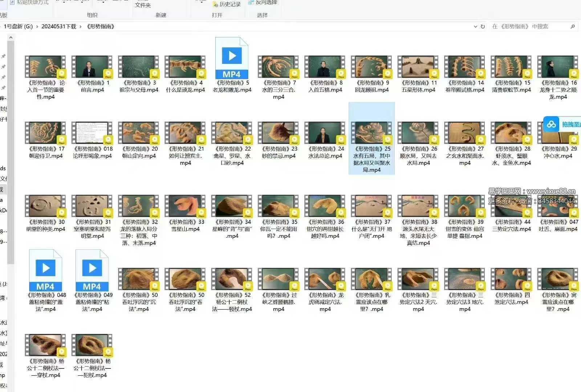Select the 《形势指南》048 盖粘倚撞 MP4 file icon
Screen dimensions: 581x392
tap(45, 270)
